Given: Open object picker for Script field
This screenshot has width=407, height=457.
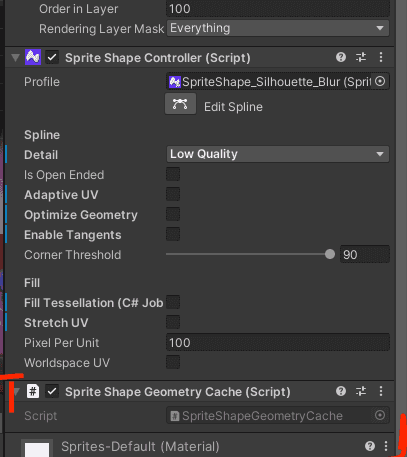Looking at the screenshot, I should 380,415.
